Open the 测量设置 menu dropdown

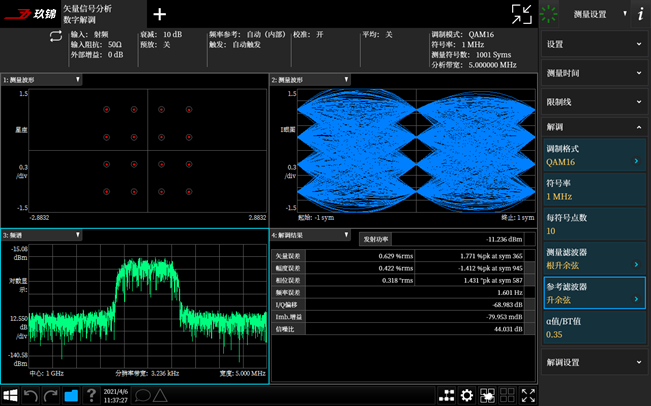pyautogui.click(x=595, y=14)
